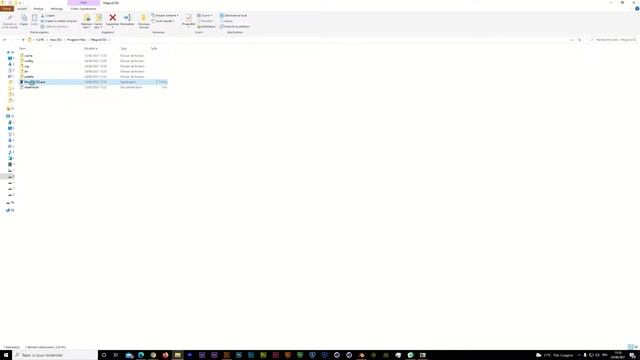Open the Cortana circle icon
640x360 pixels.
pyautogui.click(x=104, y=355)
